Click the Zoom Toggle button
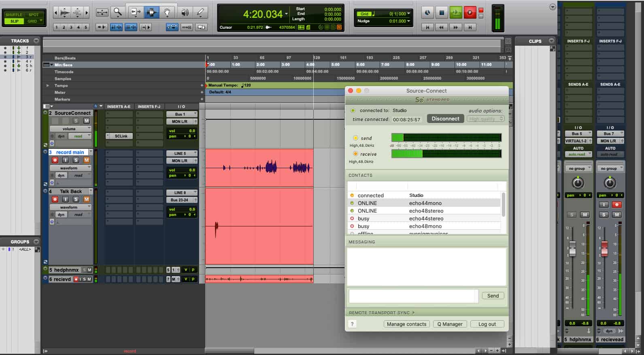Screen dimensions: 644x355 (x=102, y=13)
